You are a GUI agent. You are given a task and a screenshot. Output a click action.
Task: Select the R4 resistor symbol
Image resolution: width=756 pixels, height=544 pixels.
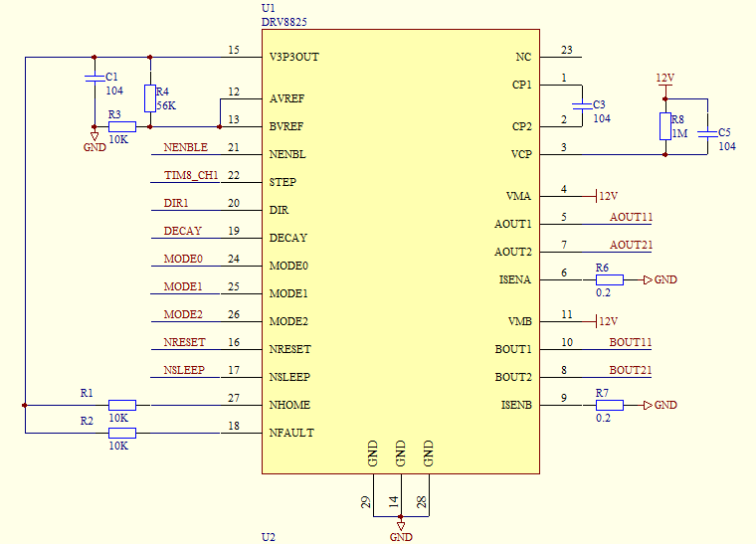[x=150, y=98]
